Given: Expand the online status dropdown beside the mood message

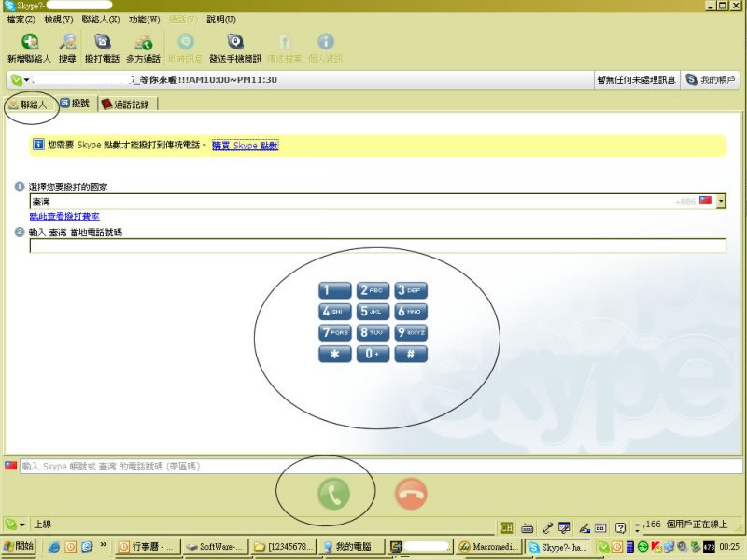Looking at the screenshot, I should [x=20, y=80].
